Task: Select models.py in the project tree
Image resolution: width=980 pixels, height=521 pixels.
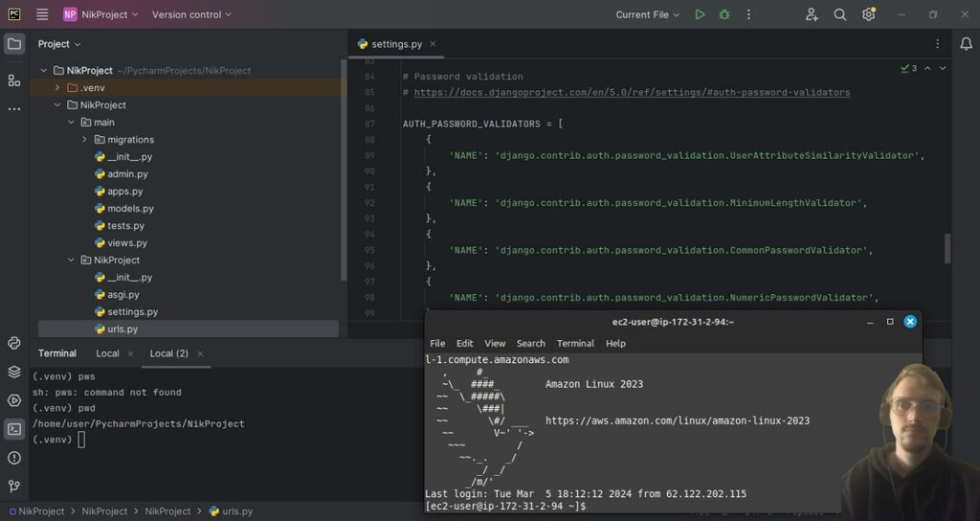Action: click(x=130, y=209)
